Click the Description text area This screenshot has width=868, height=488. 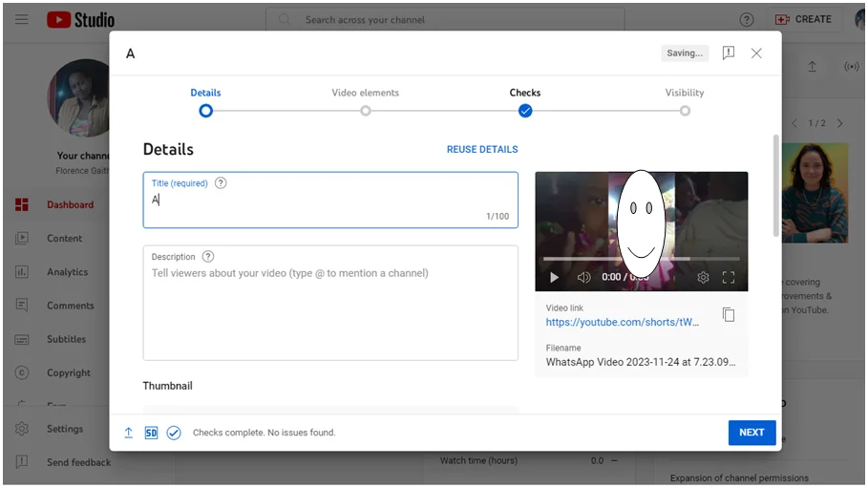click(x=329, y=310)
